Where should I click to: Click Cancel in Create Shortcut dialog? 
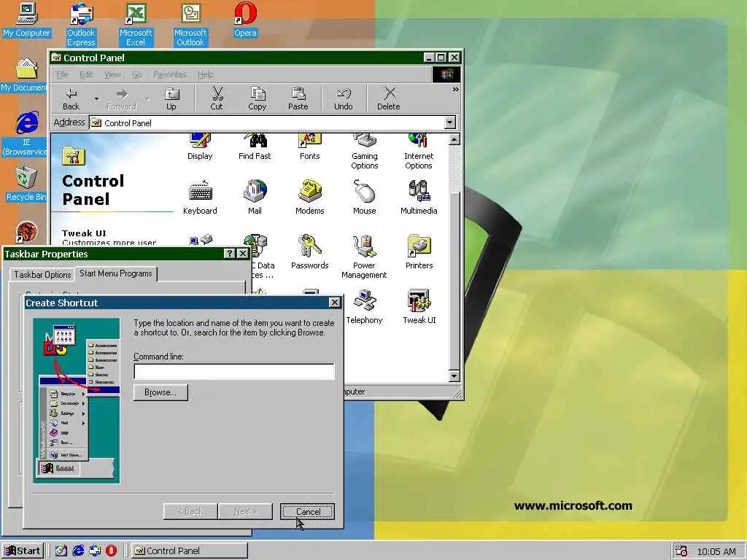coord(308,511)
